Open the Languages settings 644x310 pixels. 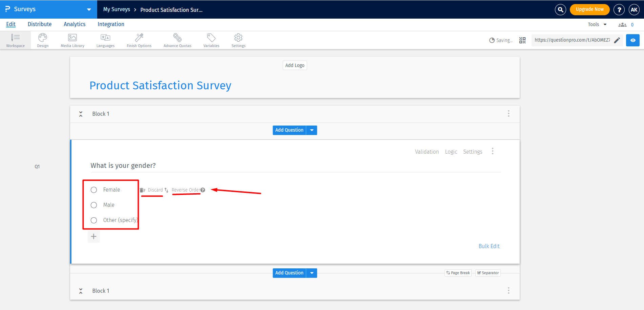click(x=105, y=40)
